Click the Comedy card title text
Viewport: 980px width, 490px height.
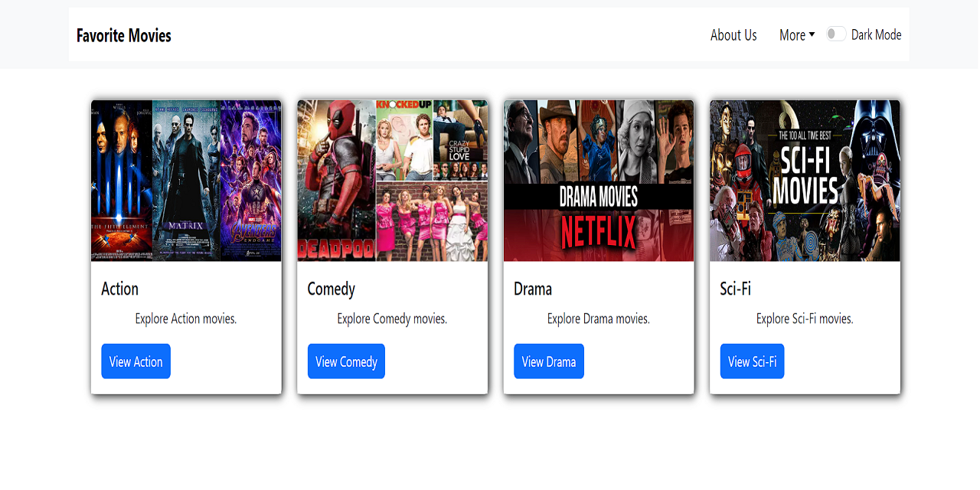tap(331, 289)
